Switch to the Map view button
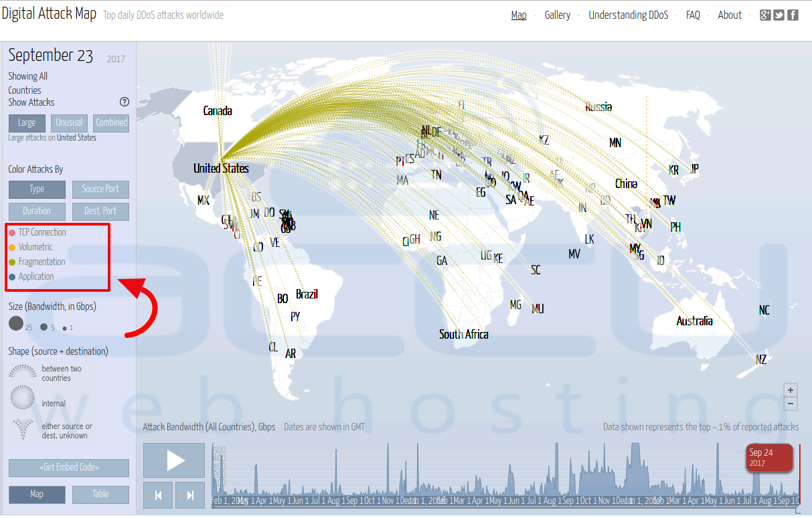812x518 pixels. click(37, 495)
